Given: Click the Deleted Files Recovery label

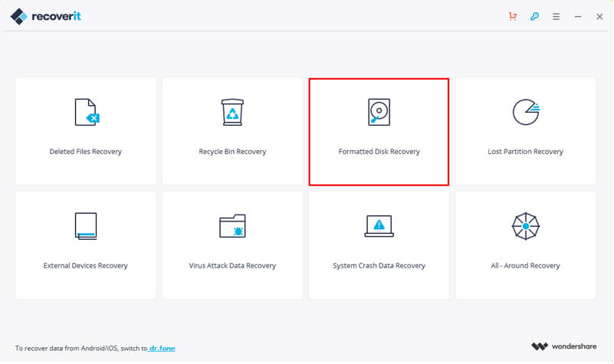Looking at the screenshot, I should pyautogui.click(x=85, y=152).
